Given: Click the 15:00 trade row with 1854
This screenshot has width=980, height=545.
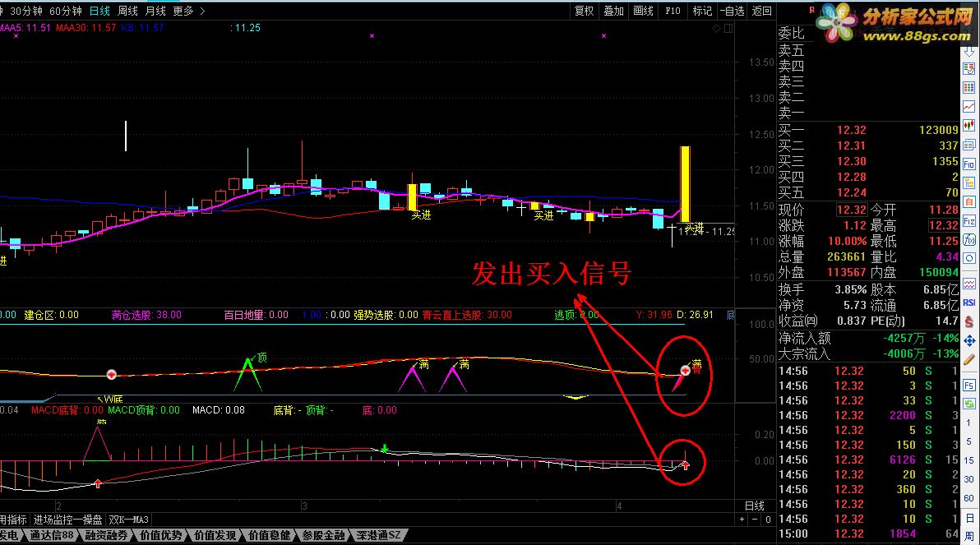Looking at the screenshot, I should click(x=867, y=533).
